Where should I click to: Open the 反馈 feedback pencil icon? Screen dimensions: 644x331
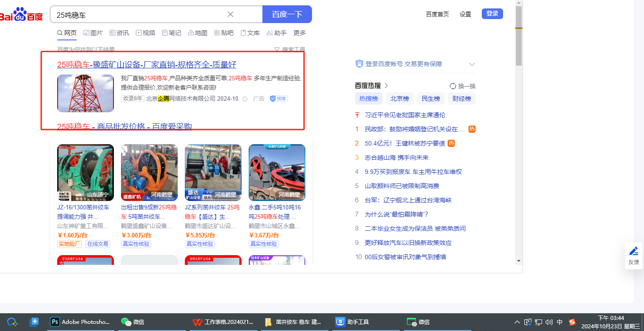click(x=634, y=252)
